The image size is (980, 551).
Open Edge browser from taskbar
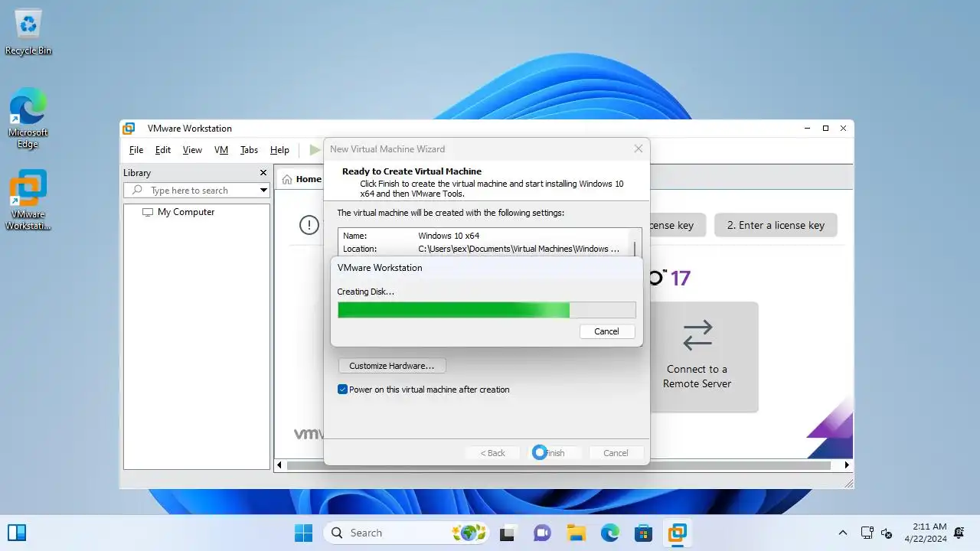pyautogui.click(x=609, y=533)
